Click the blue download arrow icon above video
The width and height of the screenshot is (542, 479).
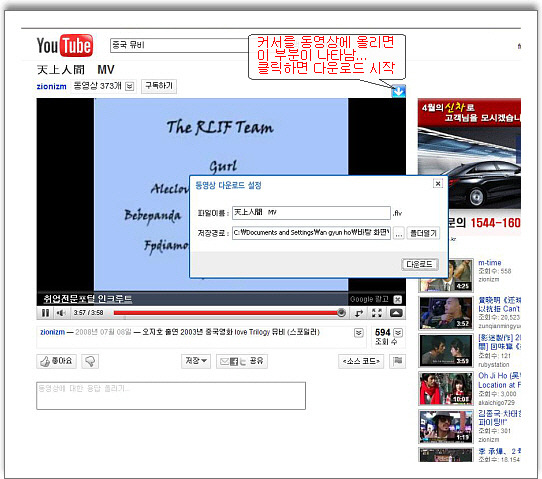coord(399,91)
